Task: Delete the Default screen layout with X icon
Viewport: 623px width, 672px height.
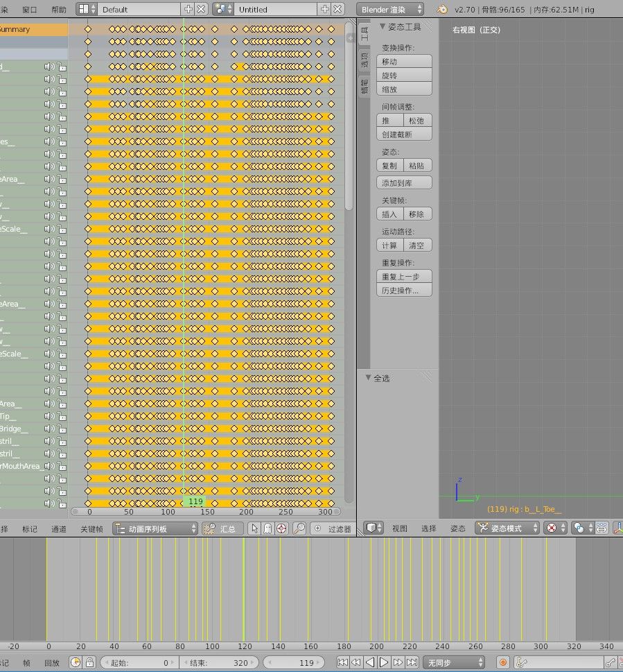Action: click(x=201, y=9)
